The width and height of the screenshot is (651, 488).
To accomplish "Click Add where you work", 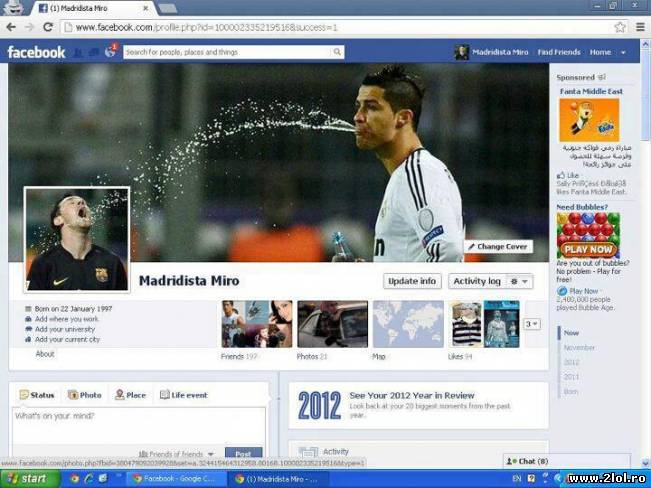I will (x=66, y=319).
